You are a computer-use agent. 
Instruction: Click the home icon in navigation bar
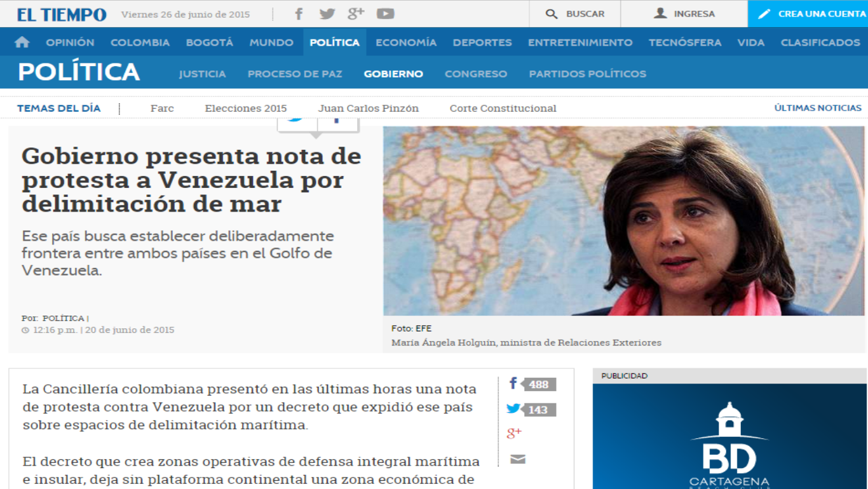pyautogui.click(x=22, y=43)
